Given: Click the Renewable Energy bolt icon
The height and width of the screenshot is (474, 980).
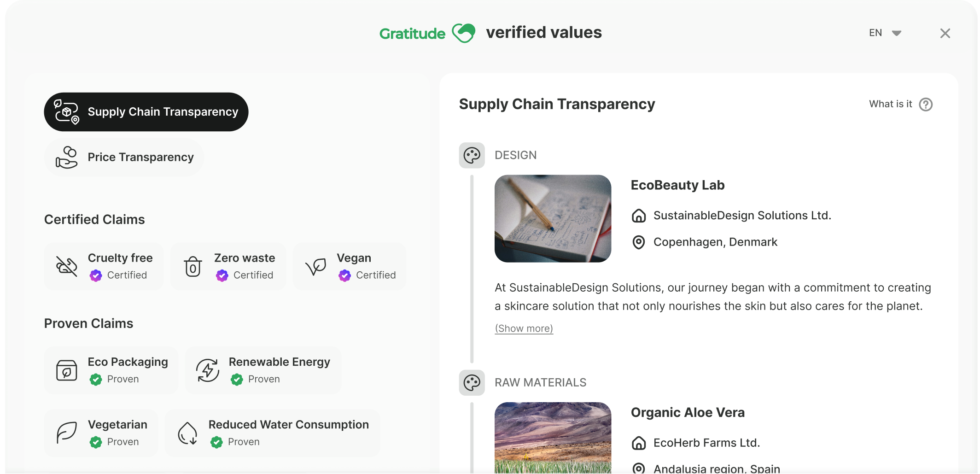Looking at the screenshot, I should click(208, 370).
